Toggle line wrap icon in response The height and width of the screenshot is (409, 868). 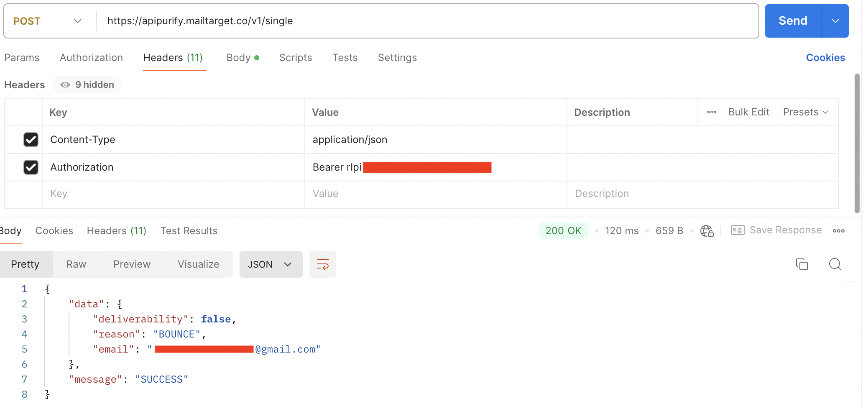pyautogui.click(x=322, y=264)
